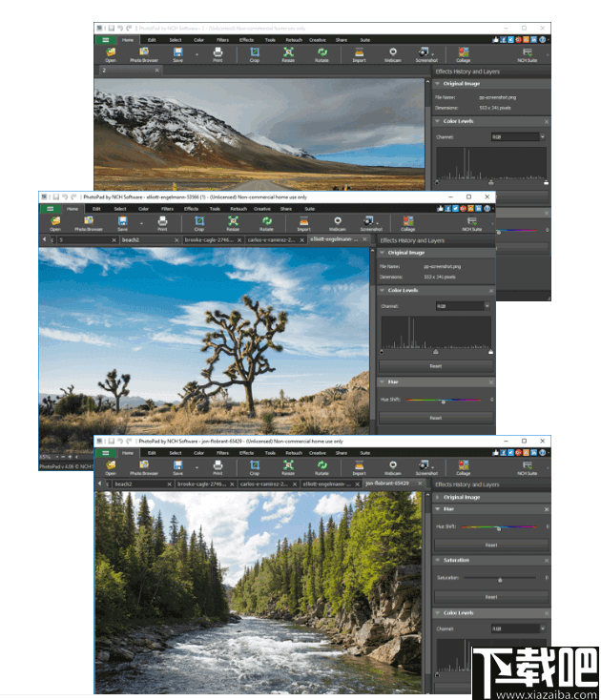The image size is (601, 700).
Task: Click Print icon in top window toolbar
Action: (x=218, y=54)
